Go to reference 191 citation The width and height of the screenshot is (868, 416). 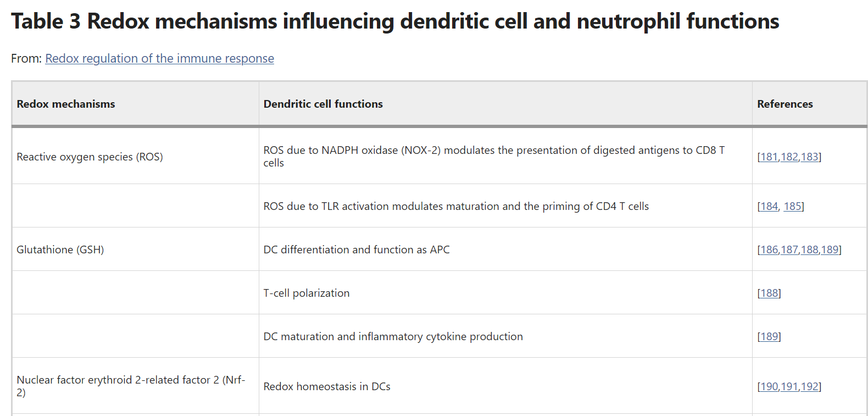pyautogui.click(x=789, y=387)
